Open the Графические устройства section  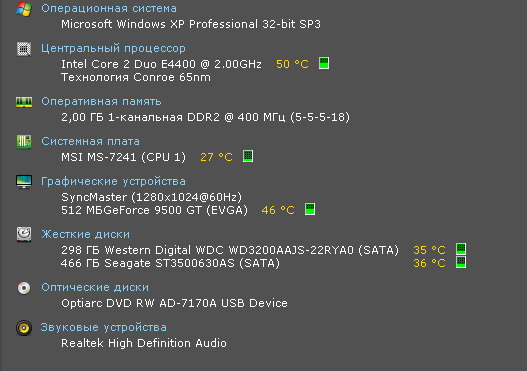[113, 181]
